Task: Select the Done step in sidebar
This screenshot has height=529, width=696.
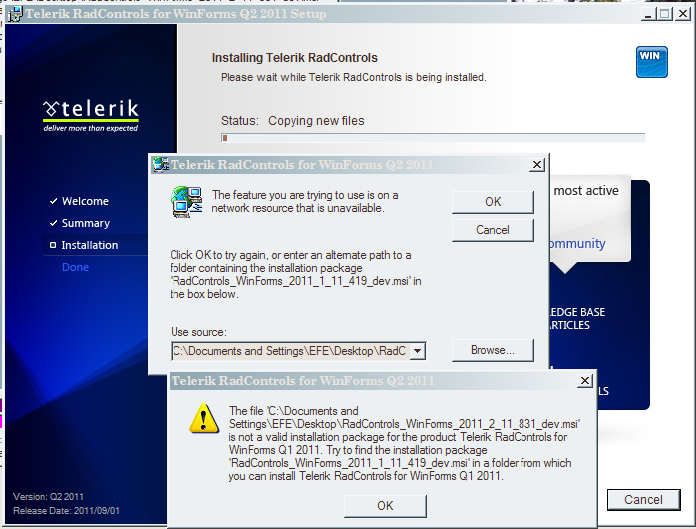Action: [75, 267]
